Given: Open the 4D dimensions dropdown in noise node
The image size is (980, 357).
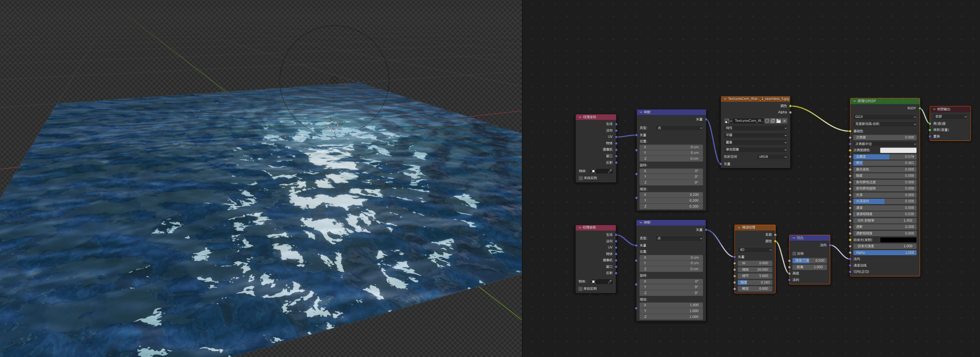Looking at the screenshot, I should (x=755, y=250).
